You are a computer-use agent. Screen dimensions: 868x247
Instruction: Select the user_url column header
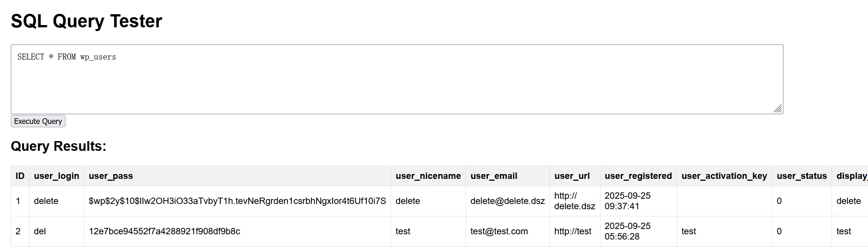572,176
